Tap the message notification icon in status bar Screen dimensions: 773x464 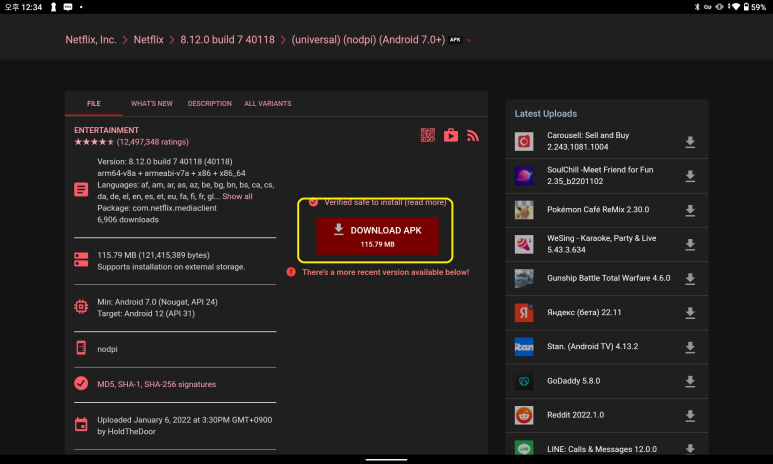pyautogui.click(x=68, y=7)
